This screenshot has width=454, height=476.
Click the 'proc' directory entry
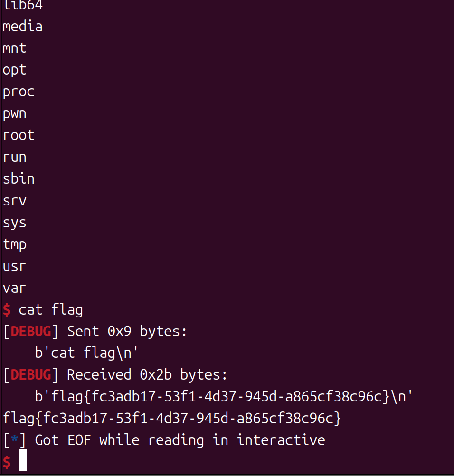pyautogui.click(x=19, y=92)
